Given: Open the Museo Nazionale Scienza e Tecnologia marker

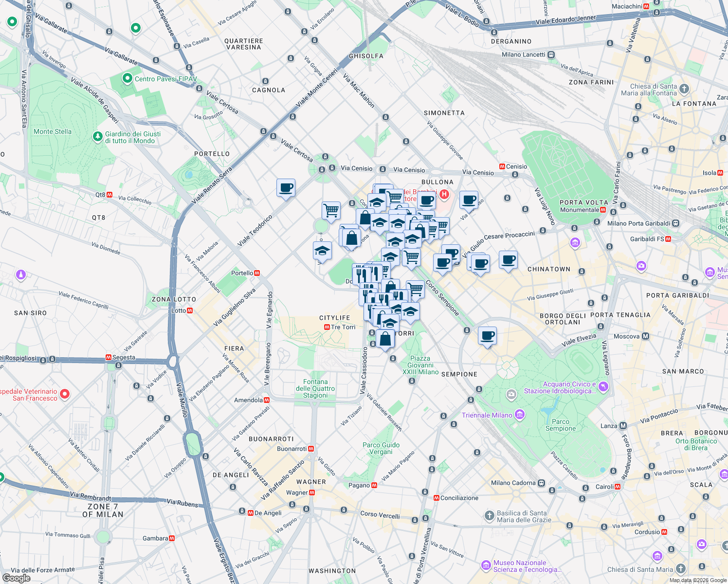Looking at the screenshot, I should coord(486,566).
